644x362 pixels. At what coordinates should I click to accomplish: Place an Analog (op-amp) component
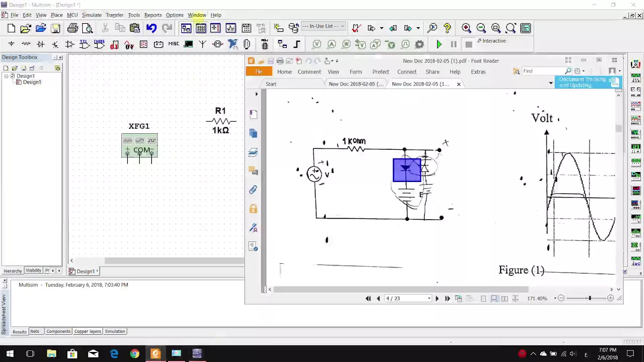coord(70,44)
